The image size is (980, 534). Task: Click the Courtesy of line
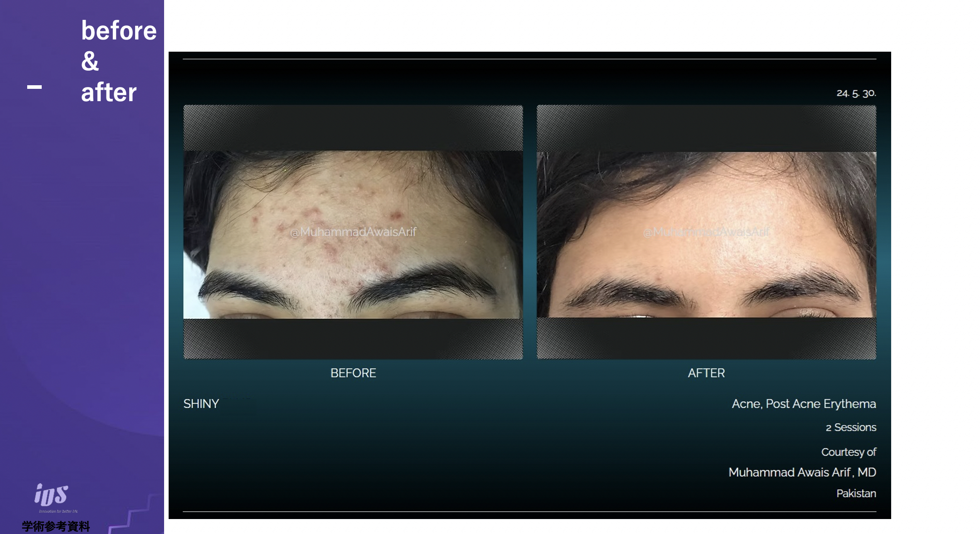[848, 452]
